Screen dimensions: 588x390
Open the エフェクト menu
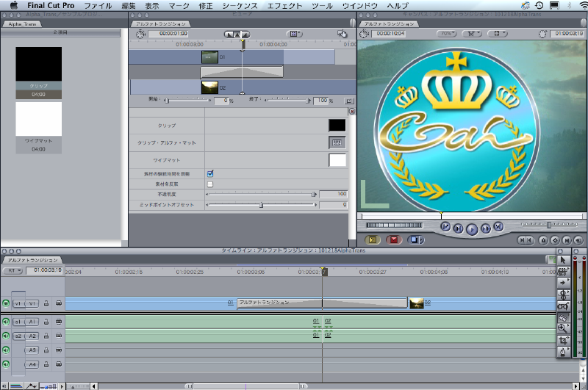pyautogui.click(x=284, y=5)
